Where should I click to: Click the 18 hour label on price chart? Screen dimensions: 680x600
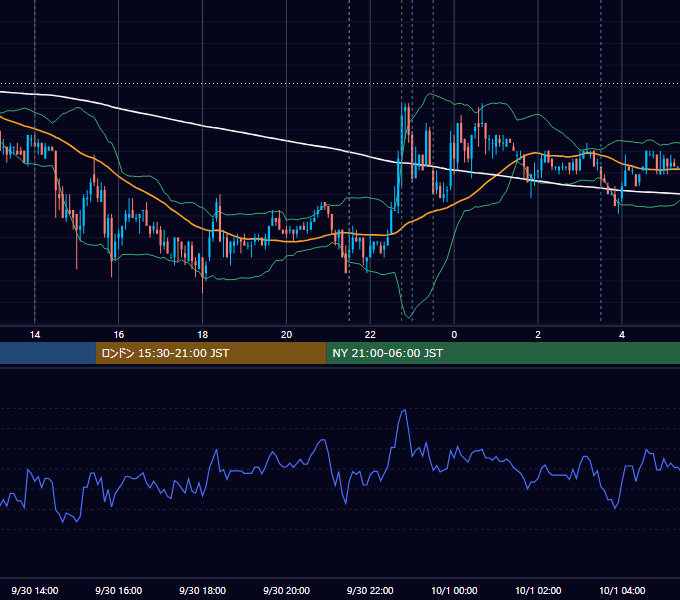[x=203, y=334]
